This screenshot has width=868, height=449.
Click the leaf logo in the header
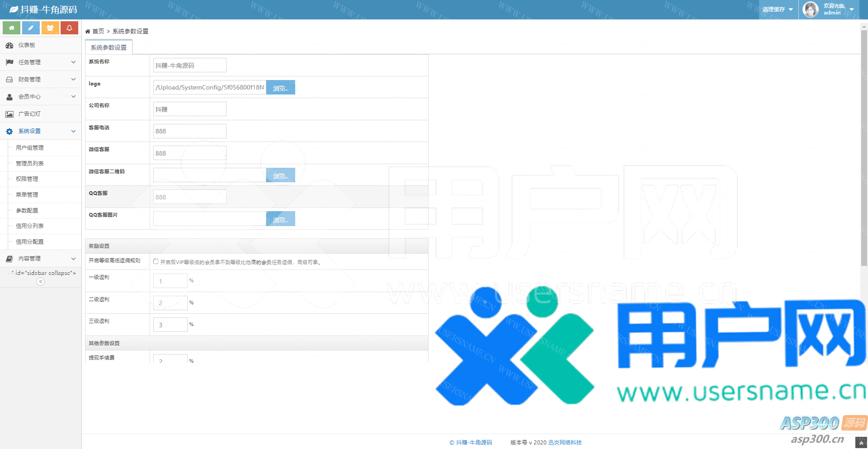[x=14, y=9]
